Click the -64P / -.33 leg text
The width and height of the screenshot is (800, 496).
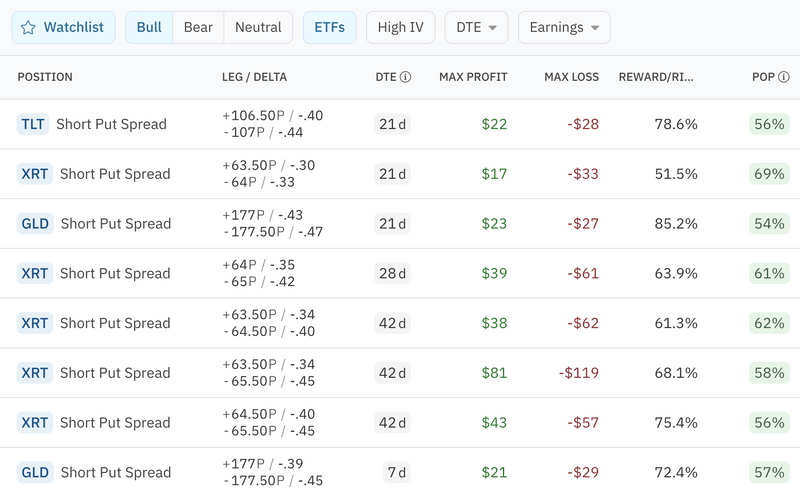tap(259, 182)
